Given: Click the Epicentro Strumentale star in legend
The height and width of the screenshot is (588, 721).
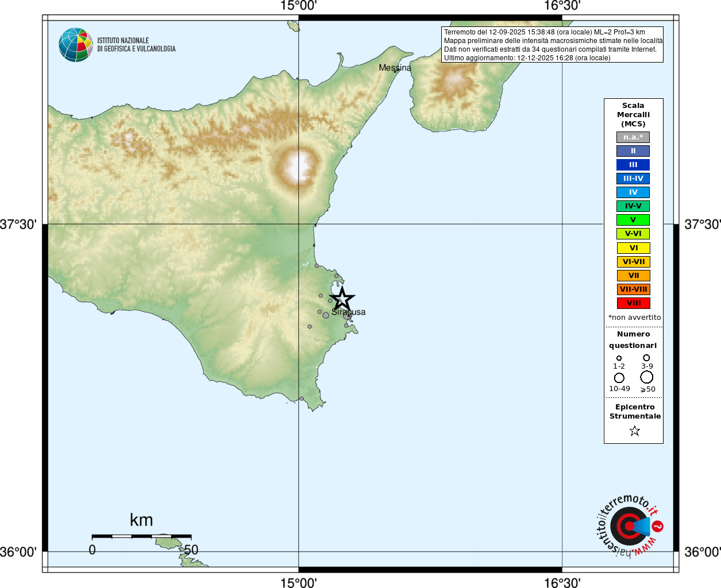Looking at the screenshot, I should 634,431.
